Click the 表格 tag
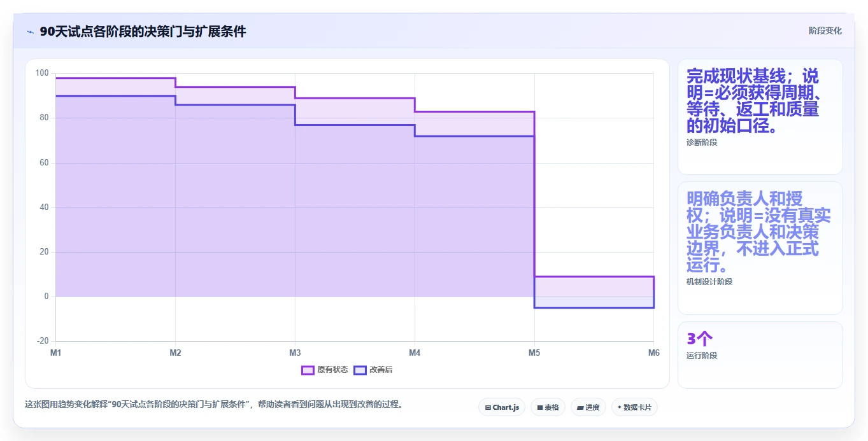 548,407
